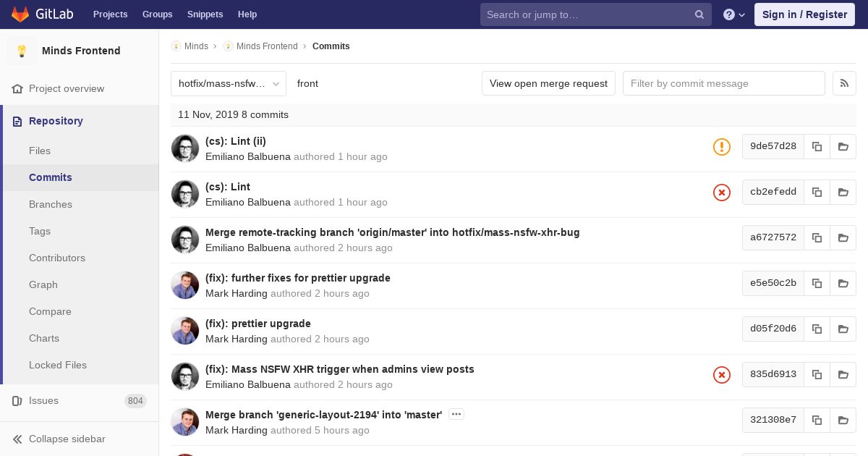Image resolution: width=868 pixels, height=456 pixels.
Task: Click the 'front' path text
Action: tap(307, 83)
